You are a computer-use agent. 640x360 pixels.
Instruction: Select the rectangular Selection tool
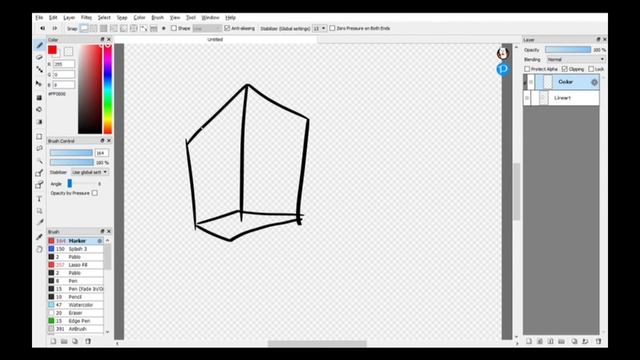(40, 136)
